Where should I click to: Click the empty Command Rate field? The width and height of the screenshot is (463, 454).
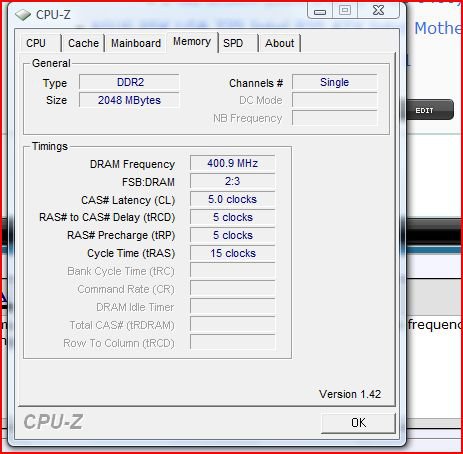(x=233, y=289)
